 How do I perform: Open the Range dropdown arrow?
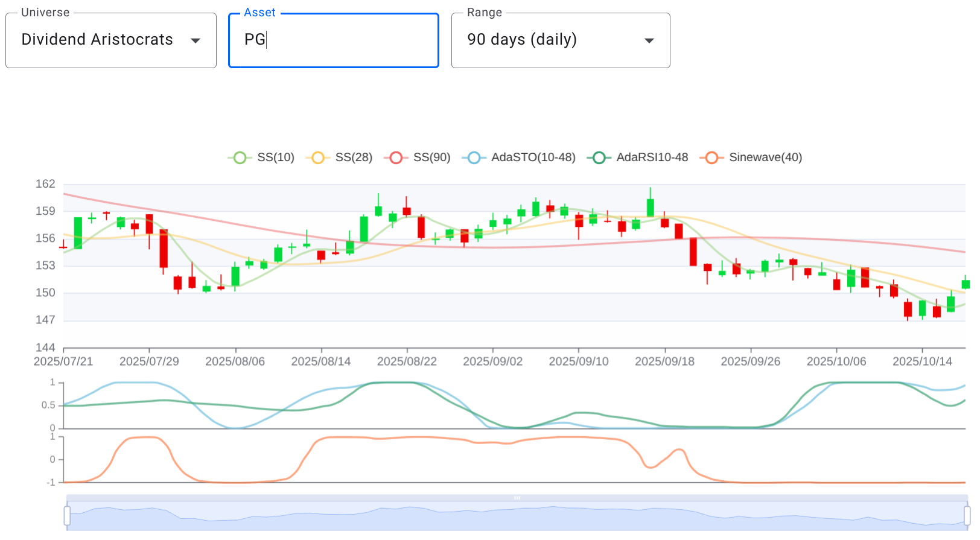(x=649, y=40)
